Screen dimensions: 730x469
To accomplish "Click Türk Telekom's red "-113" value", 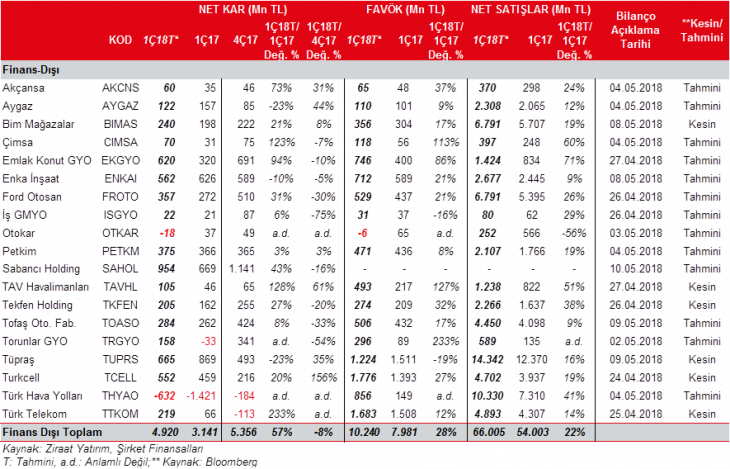I will (x=244, y=414).
